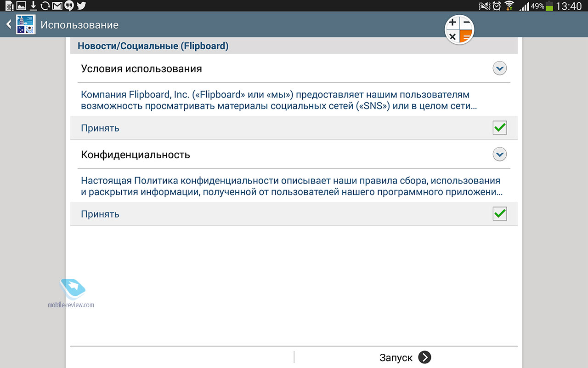Tap the alarm clock status icon
Viewport: 588px width, 368px height.
pyautogui.click(x=497, y=6)
